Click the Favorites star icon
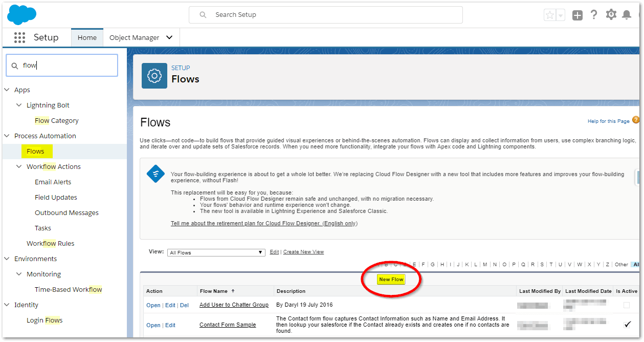 click(x=550, y=15)
